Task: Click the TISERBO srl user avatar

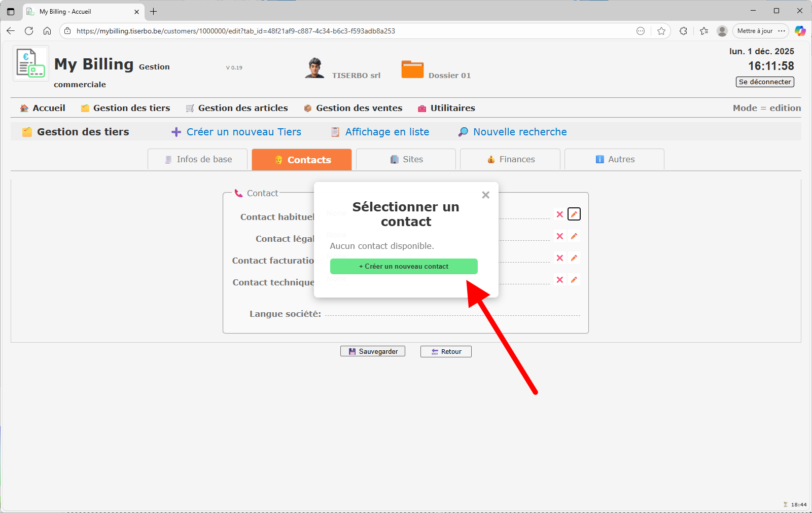Action: [314, 68]
